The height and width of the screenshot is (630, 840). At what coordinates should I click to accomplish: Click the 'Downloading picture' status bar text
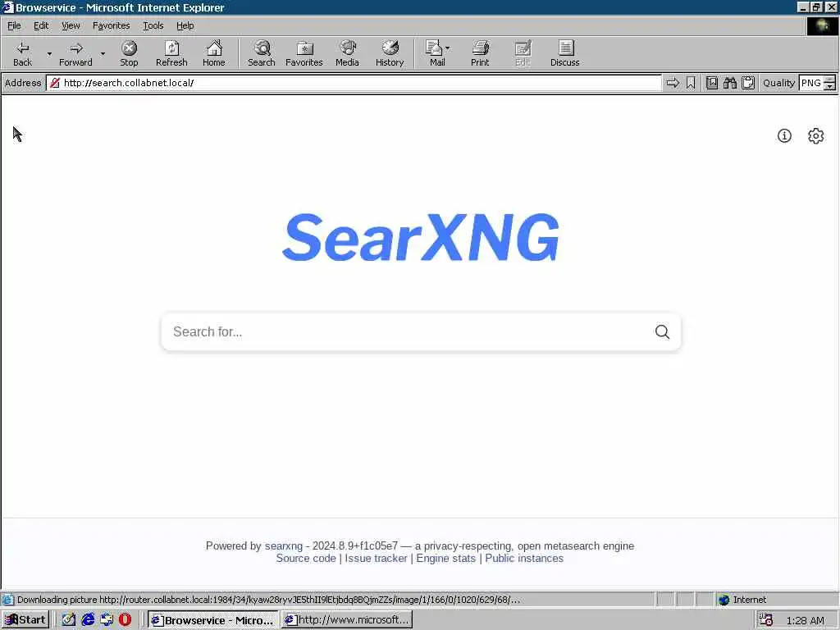click(268, 600)
